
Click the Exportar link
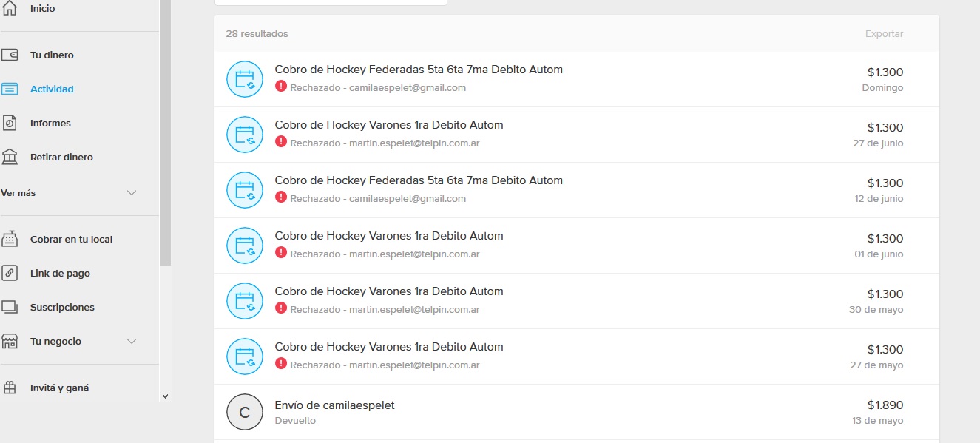884,34
